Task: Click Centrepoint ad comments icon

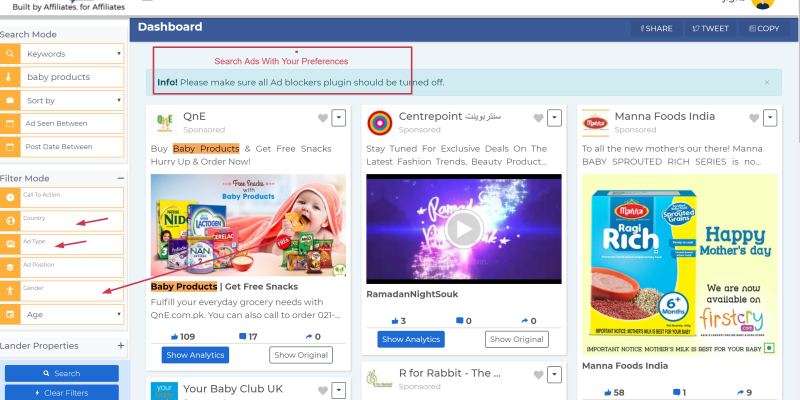Action: (459, 321)
